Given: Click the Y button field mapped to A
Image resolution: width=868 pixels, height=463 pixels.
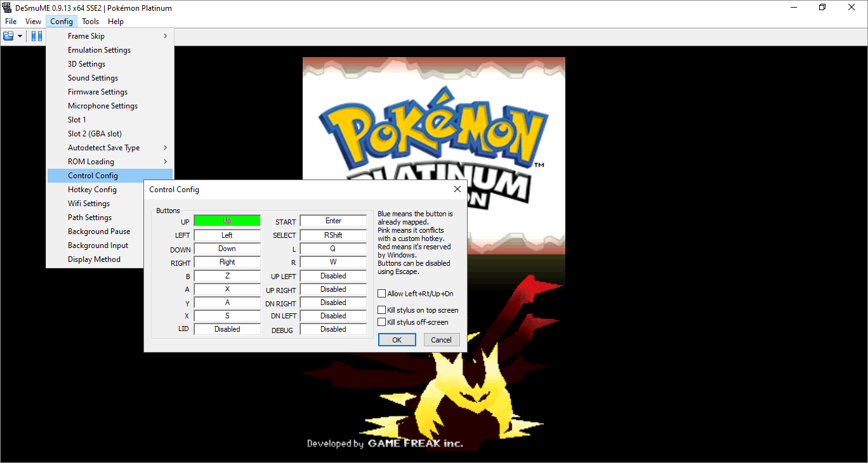Looking at the screenshot, I should pos(227,303).
